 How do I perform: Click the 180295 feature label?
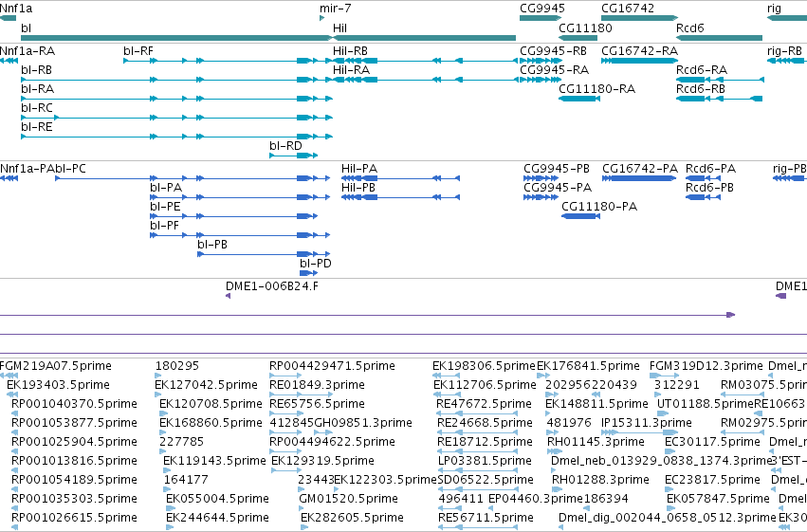click(x=177, y=366)
